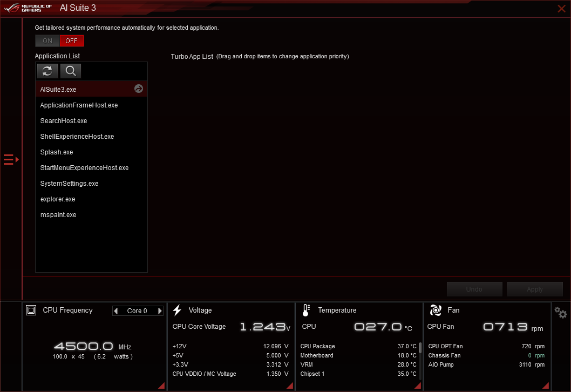The image size is (571, 392).
Task: Click the Chipset 1 temperature row
Action: [358, 374]
